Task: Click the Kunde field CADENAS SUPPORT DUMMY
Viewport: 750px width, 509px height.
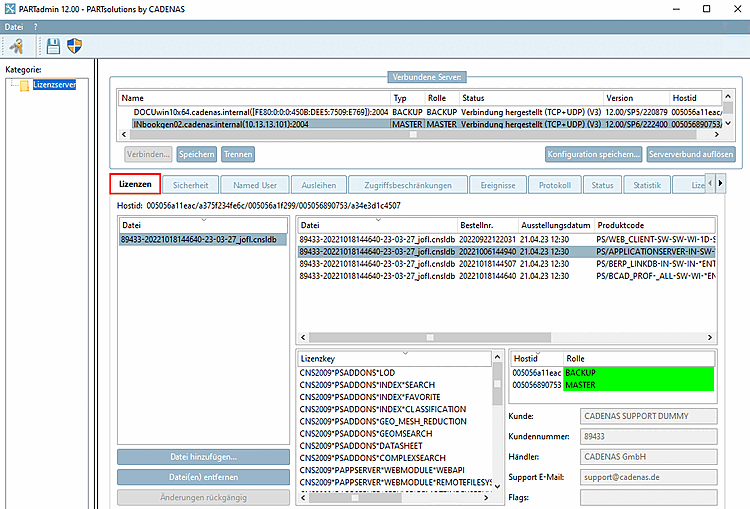Action: coord(649,416)
